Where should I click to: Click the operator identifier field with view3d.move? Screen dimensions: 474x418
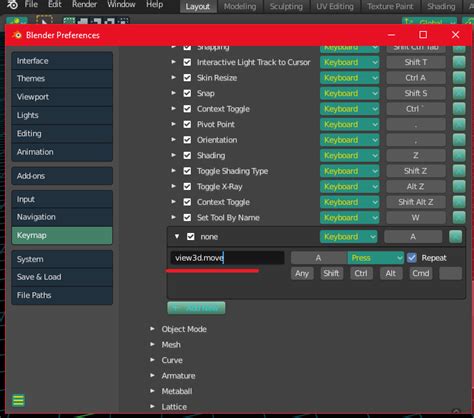coord(227,258)
